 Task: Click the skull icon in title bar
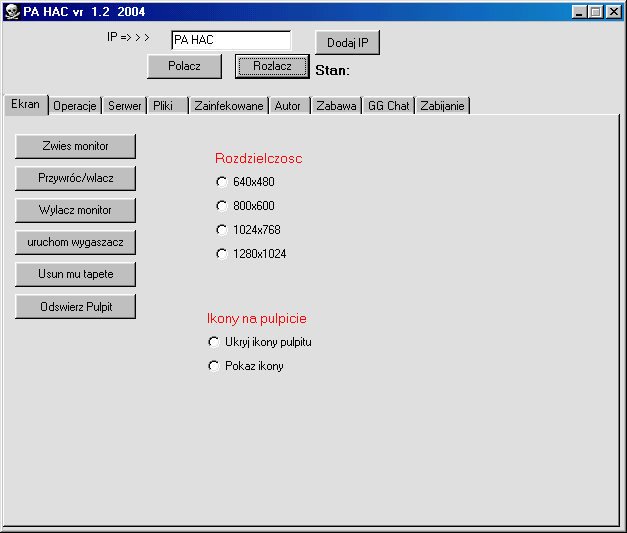12,11
